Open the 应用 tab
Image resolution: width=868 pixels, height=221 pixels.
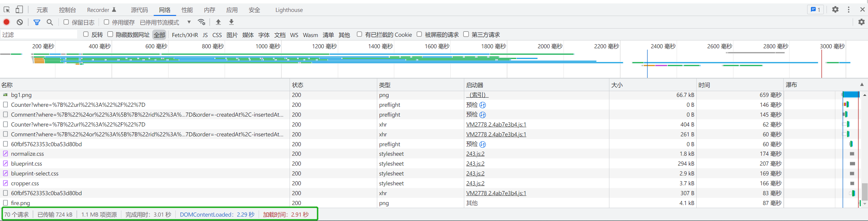[232, 10]
